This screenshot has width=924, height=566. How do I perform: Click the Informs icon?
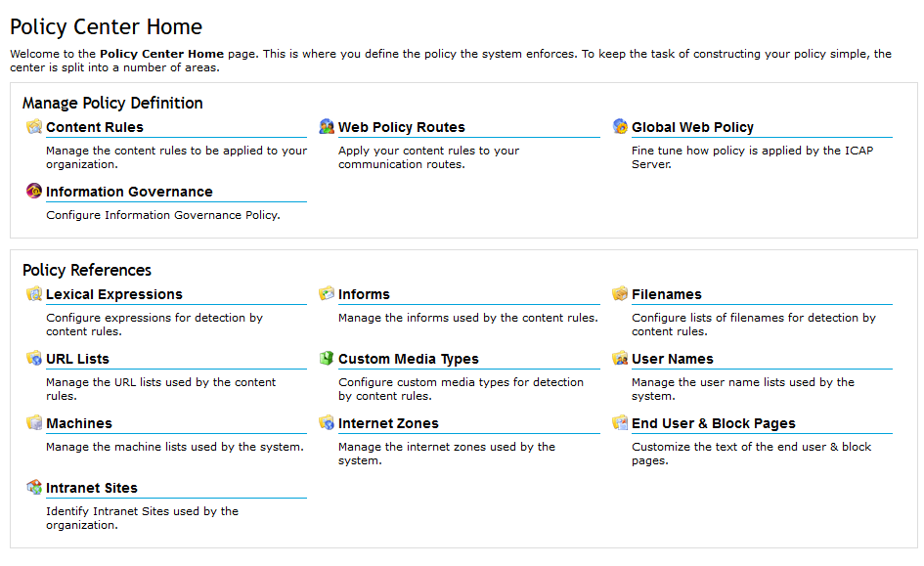coord(327,294)
